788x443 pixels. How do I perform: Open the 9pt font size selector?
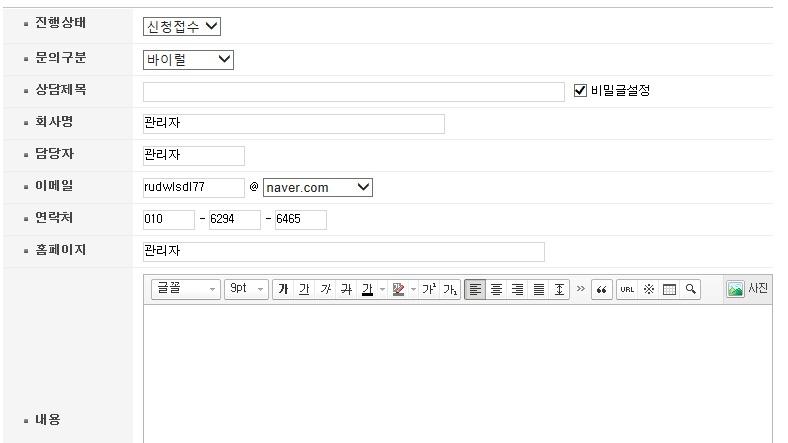246,289
